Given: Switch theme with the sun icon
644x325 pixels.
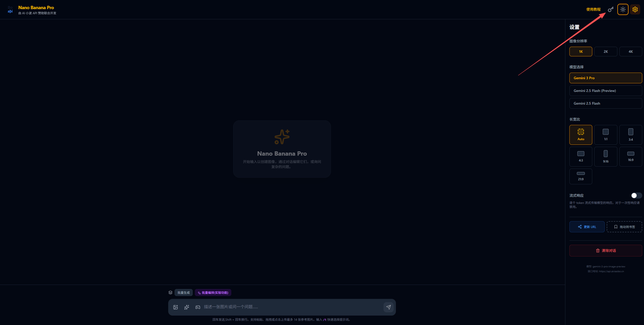Looking at the screenshot, I should (x=623, y=10).
